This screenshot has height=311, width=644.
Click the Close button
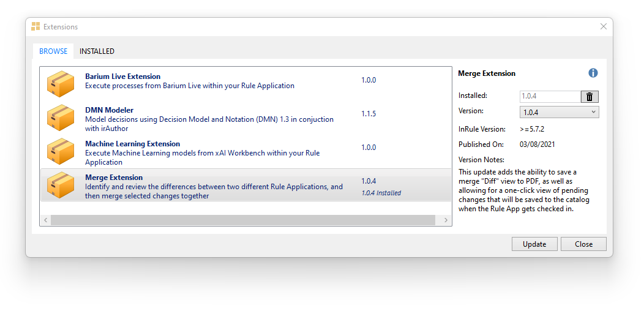click(583, 244)
